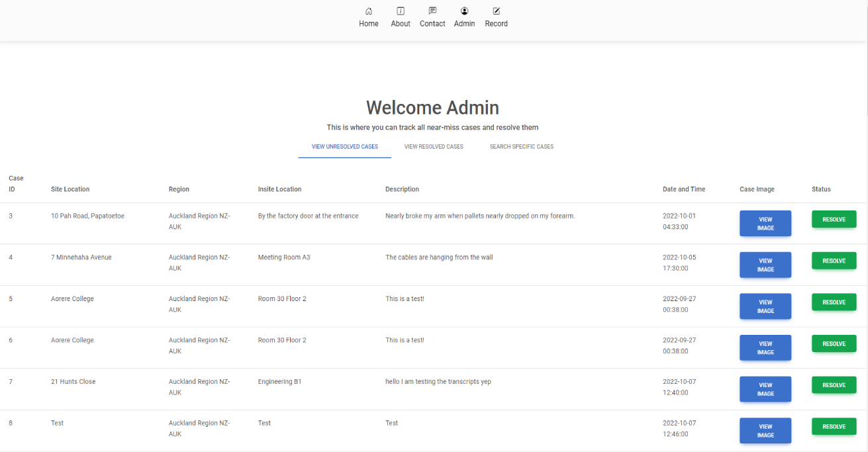The image size is (868, 452).
Task: View the image for case 7
Action: pos(765,388)
